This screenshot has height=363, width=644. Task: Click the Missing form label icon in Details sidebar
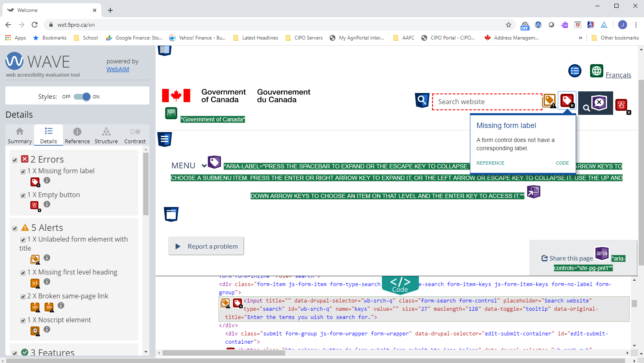pos(35,181)
